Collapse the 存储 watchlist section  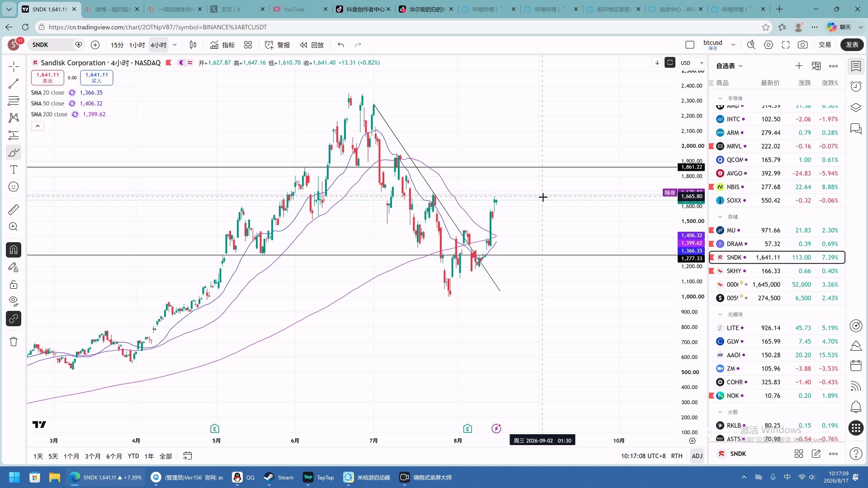[x=720, y=217]
